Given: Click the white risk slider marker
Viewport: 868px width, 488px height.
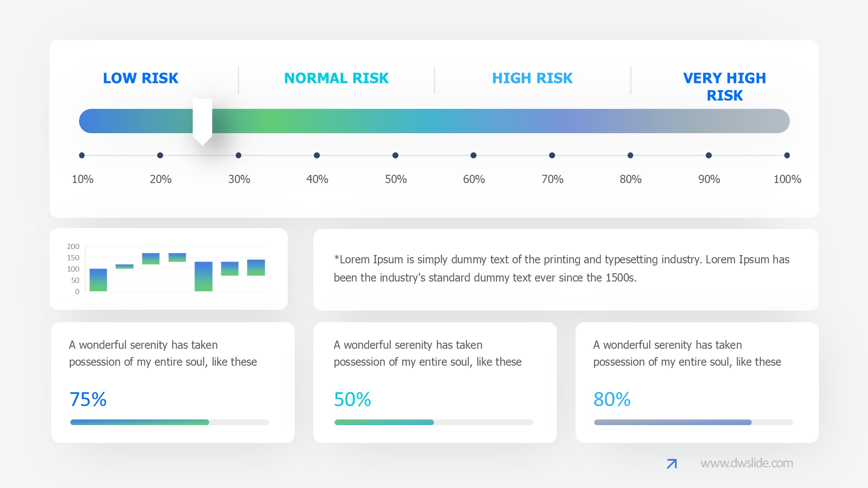Looking at the screenshot, I should coord(202,121).
